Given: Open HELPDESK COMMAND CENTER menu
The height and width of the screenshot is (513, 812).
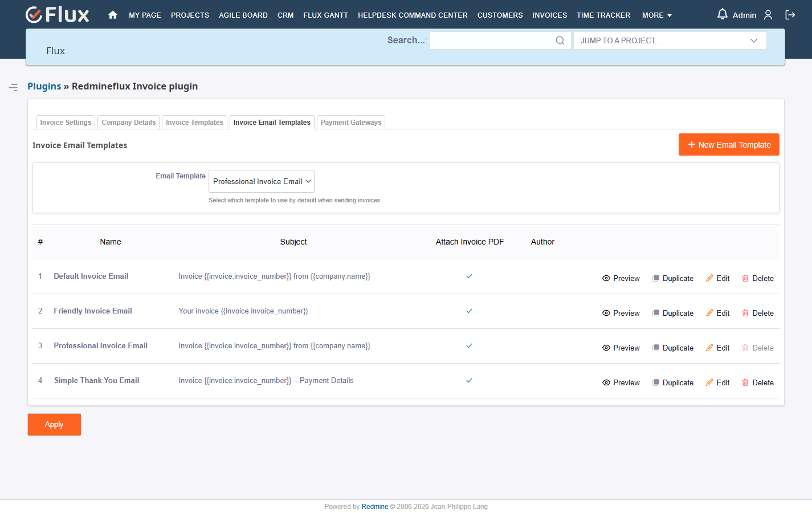Looking at the screenshot, I should [413, 15].
